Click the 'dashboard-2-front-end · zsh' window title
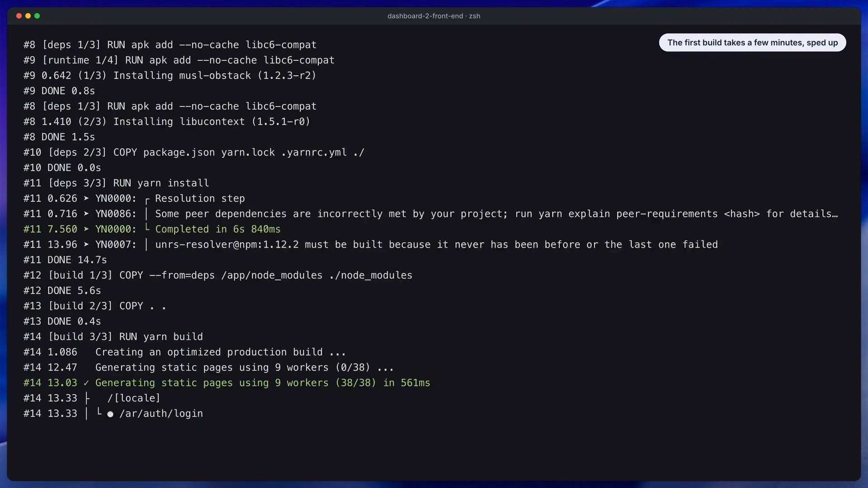The image size is (868, 488). [x=434, y=16]
